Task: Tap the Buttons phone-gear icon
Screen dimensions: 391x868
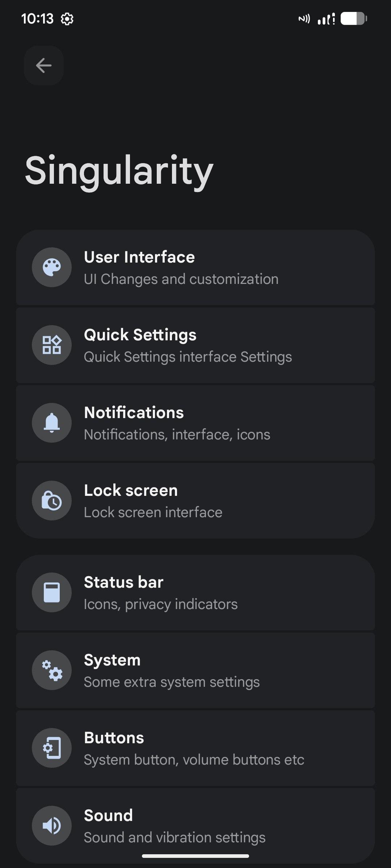Action: coord(52,748)
